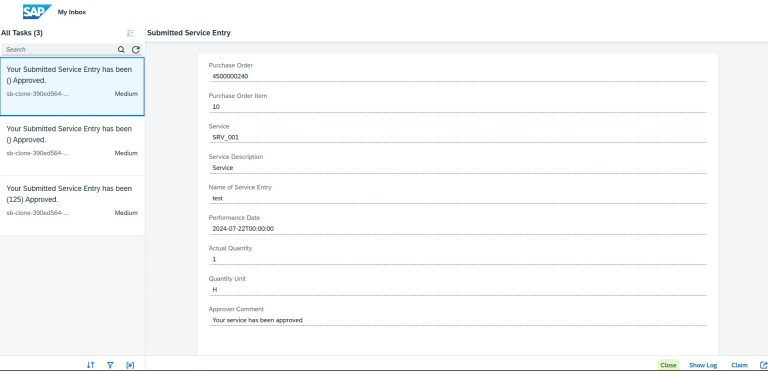This screenshot has width=768, height=371.
Task: Click the green Close button
Action: pyautogui.click(x=668, y=365)
